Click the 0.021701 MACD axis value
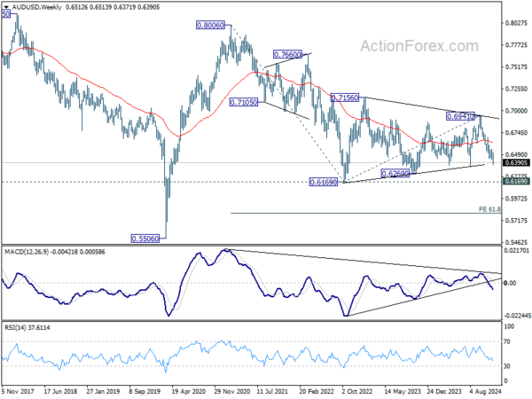 coord(517,251)
